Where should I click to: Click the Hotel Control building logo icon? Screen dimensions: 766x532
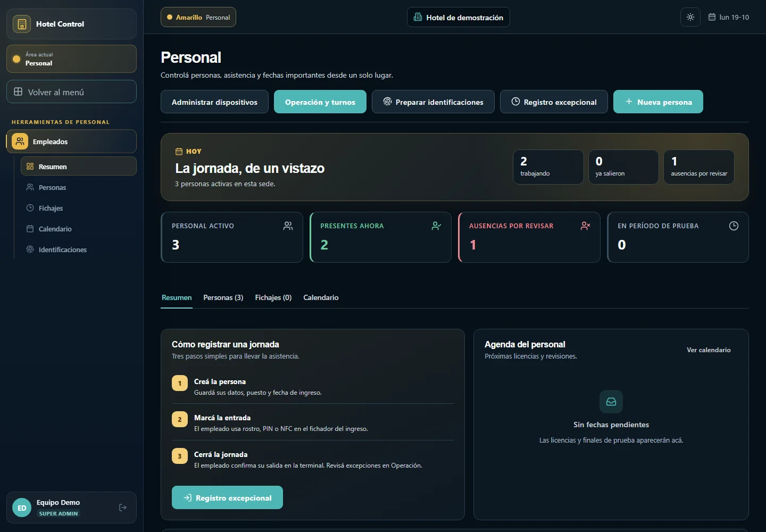click(22, 24)
